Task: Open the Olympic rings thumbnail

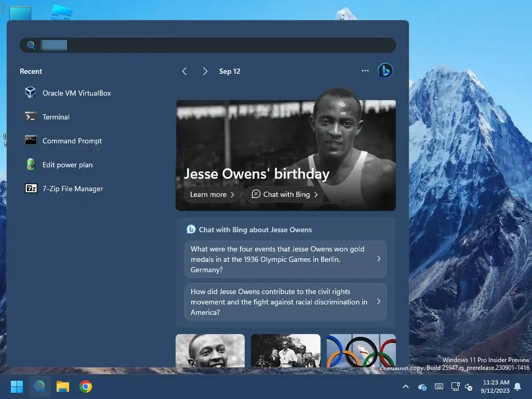Action: (x=362, y=351)
